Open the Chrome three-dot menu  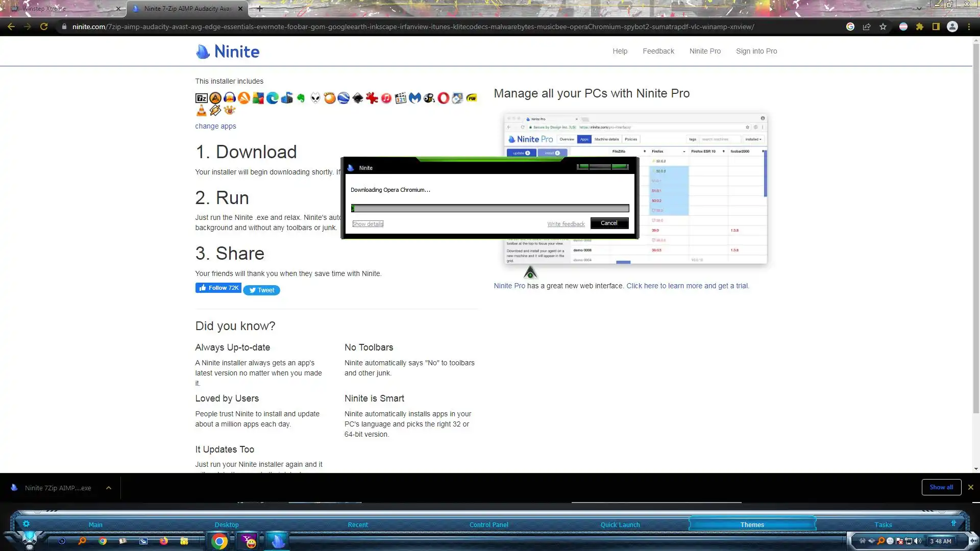969,27
